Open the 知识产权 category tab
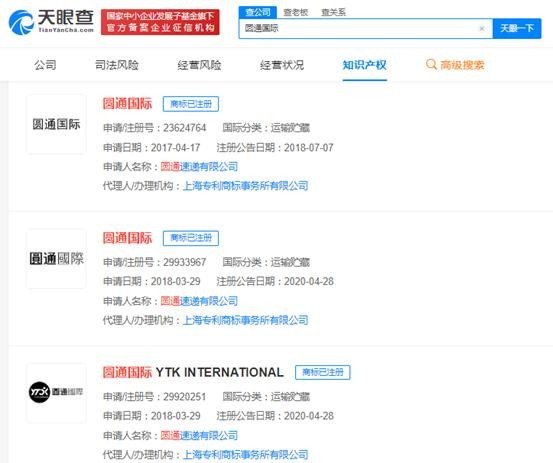The image size is (553, 463). (365, 65)
